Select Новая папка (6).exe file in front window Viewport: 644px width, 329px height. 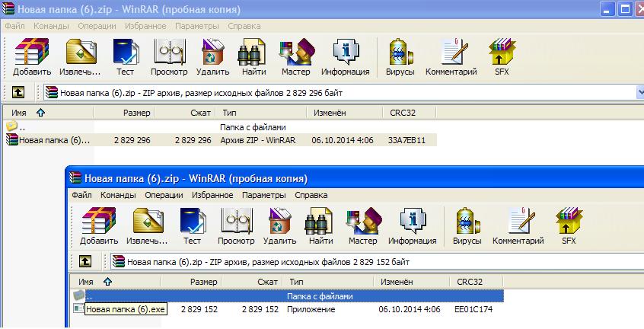(x=126, y=309)
